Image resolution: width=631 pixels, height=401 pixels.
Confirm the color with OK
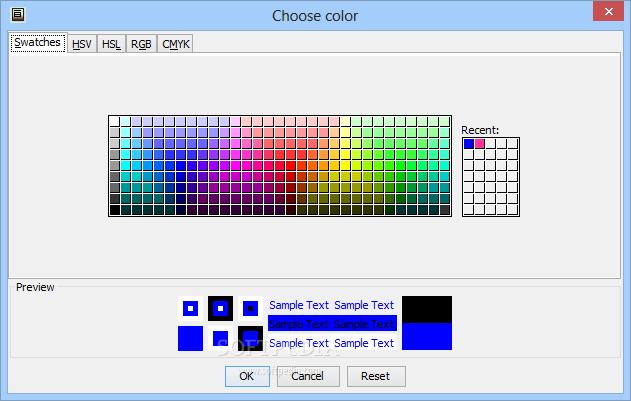pyautogui.click(x=247, y=376)
